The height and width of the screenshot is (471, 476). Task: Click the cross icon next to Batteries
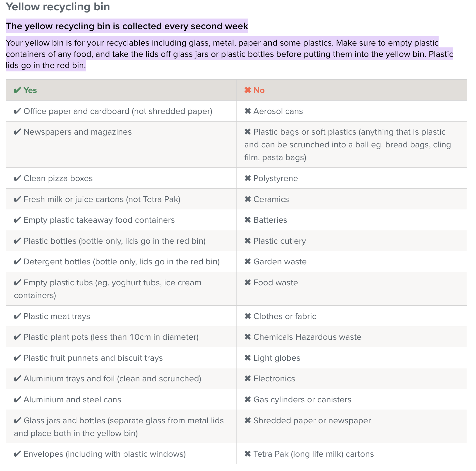[x=248, y=220]
